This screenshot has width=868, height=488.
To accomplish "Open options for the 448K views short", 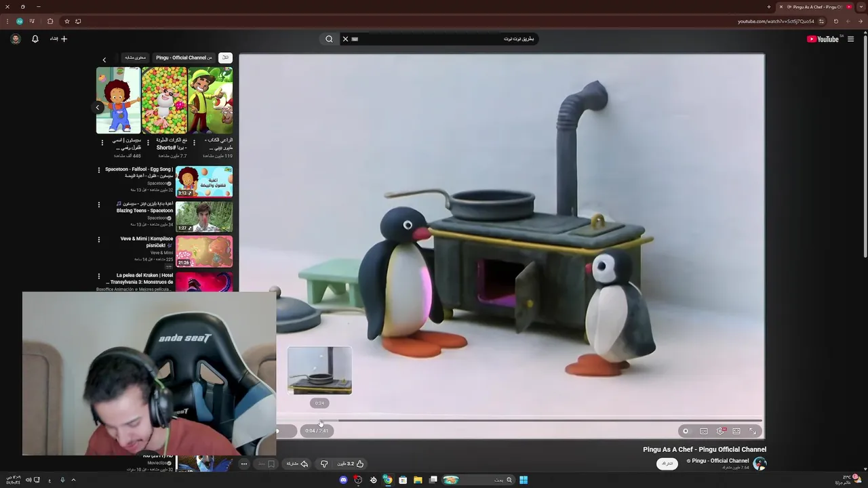I will click(102, 142).
